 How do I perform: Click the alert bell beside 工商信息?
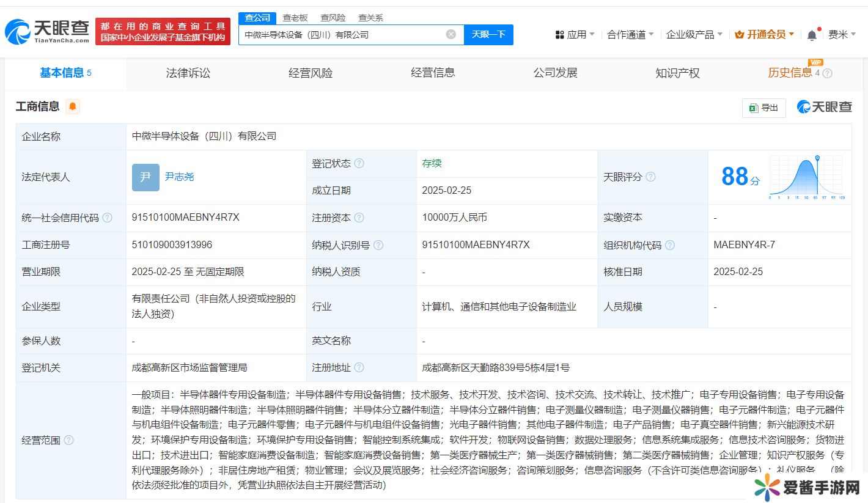click(x=72, y=106)
